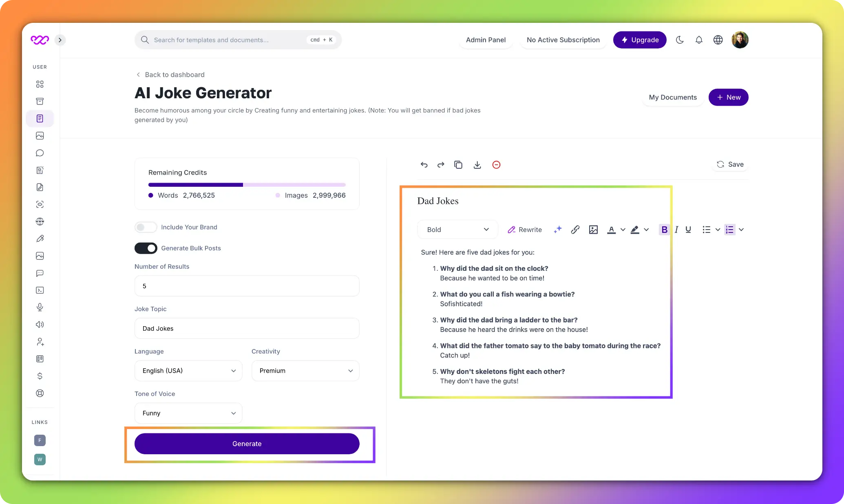Click the New document button
844x504 pixels.
728,97
